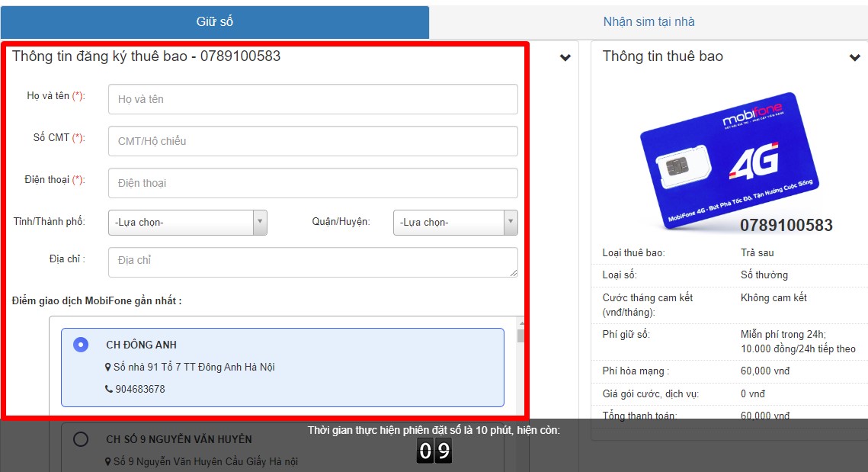Switch to the Giữ số tab
Screen dimensions: 868x472
pos(214,22)
